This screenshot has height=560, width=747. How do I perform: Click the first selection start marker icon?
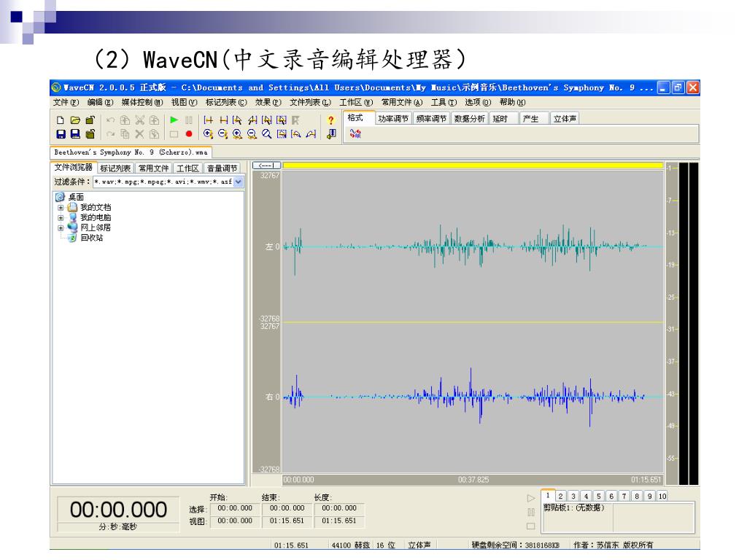[208, 120]
